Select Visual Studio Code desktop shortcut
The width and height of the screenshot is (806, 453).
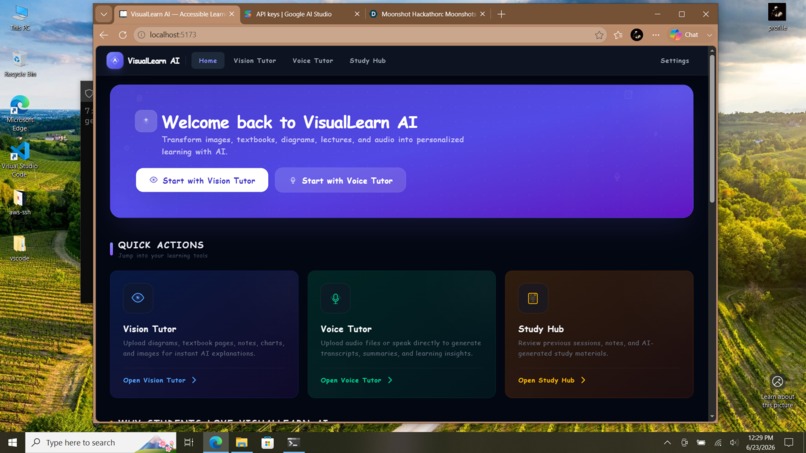[20, 159]
